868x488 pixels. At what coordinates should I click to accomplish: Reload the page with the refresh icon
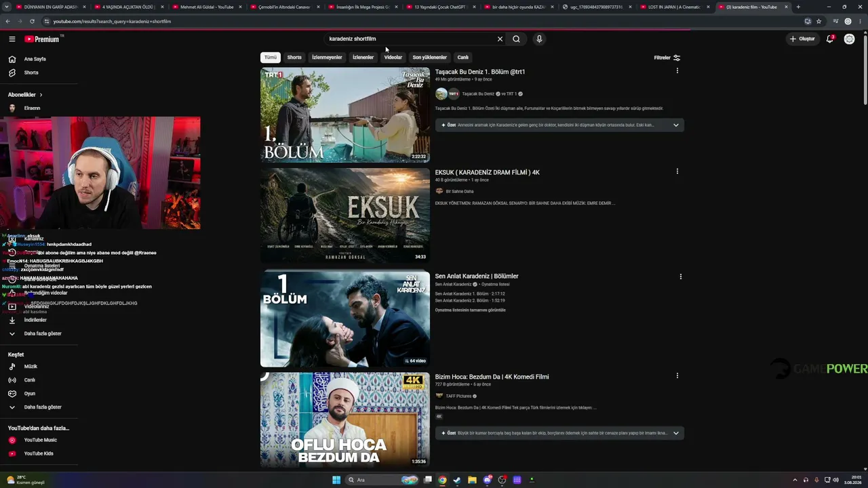(32, 21)
